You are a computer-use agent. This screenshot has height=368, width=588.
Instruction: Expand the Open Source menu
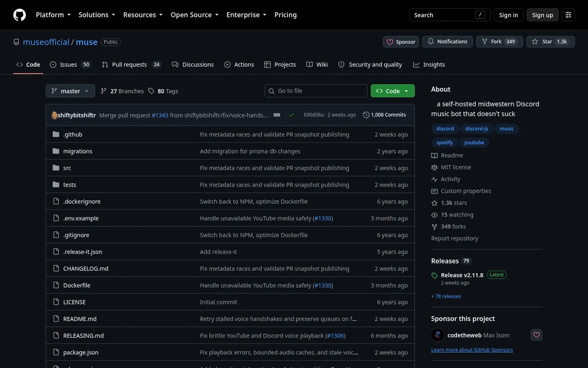[195, 15]
